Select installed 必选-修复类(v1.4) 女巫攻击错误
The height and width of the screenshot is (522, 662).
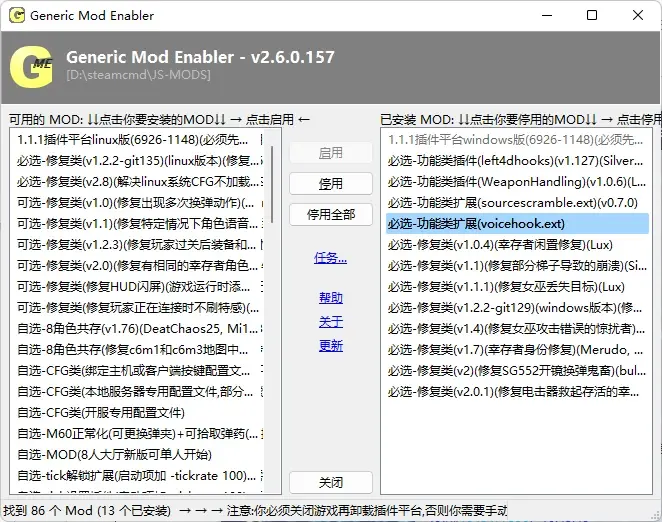(517, 329)
